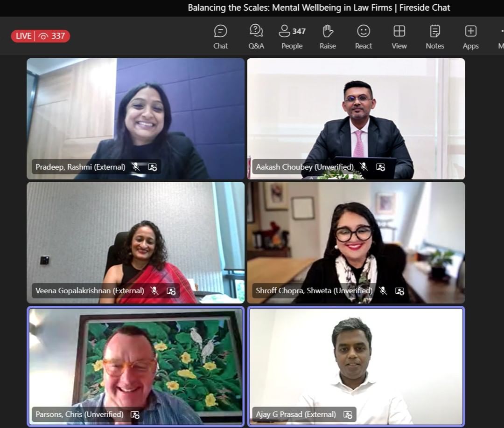Click the 'Ajay G Prasad (External)' name label
504x428 pixels.
(x=296, y=414)
